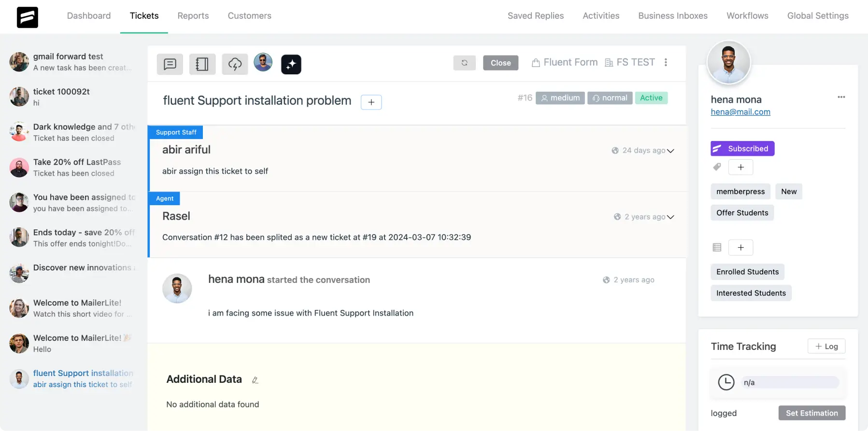Click the plus button next to the list icon

pyautogui.click(x=740, y=248)
